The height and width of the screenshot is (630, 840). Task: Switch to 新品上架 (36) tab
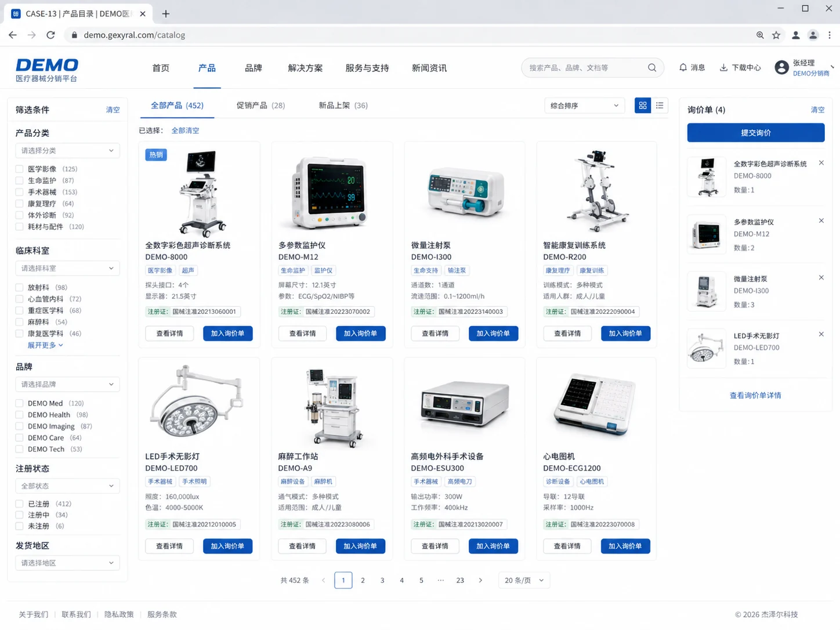pyautogui.click(x=343, y=106)
